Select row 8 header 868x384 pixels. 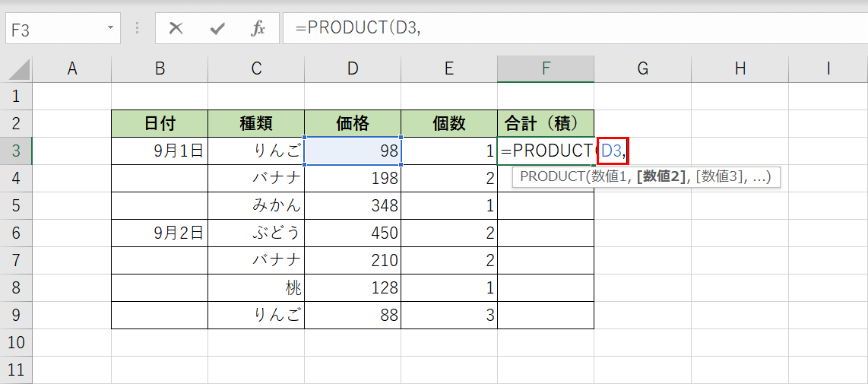click(16, 287)
